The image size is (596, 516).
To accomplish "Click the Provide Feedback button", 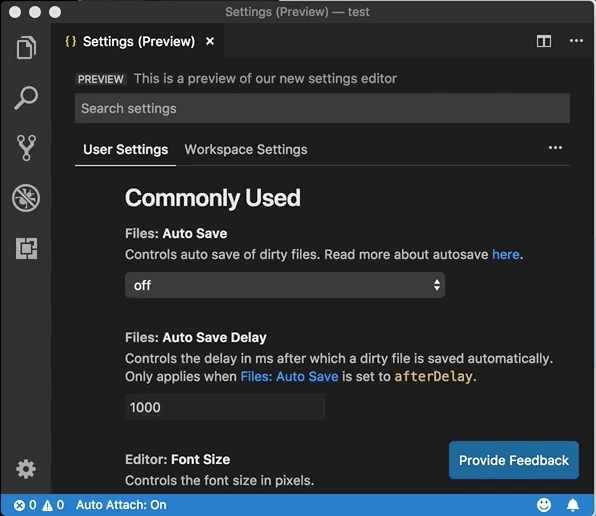I will point(514,460).
